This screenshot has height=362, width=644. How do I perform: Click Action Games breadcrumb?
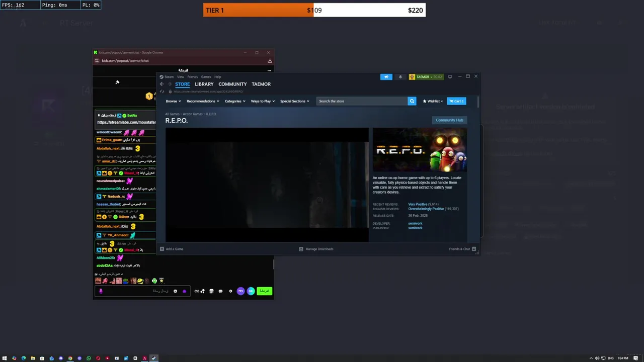(x=193, y=114)
